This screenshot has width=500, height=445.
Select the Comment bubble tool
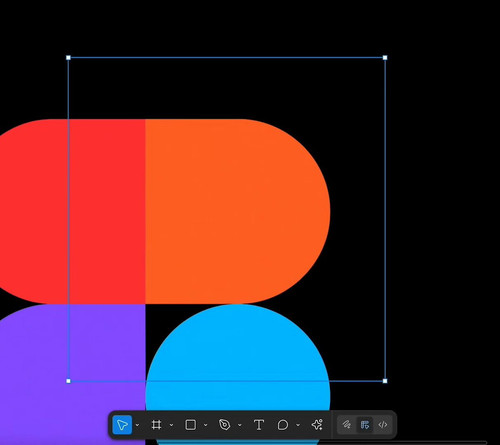click(x=283, y=425)
